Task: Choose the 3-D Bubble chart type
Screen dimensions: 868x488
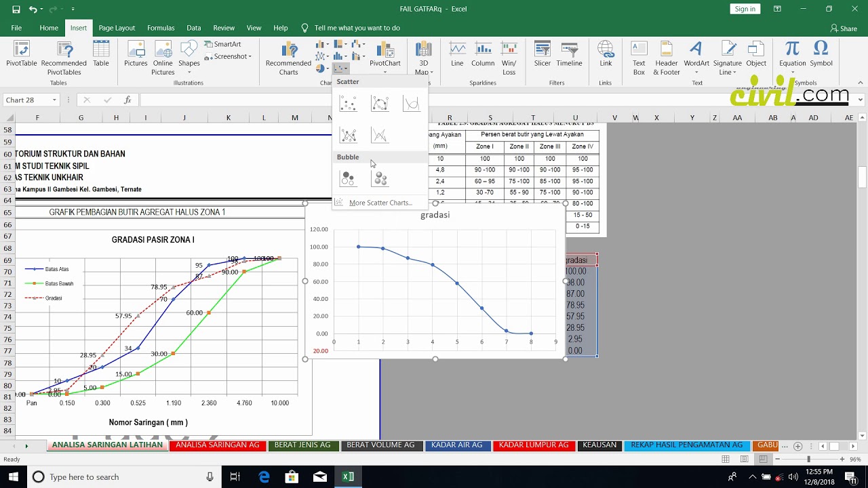Action: click(x=380, y=178)
